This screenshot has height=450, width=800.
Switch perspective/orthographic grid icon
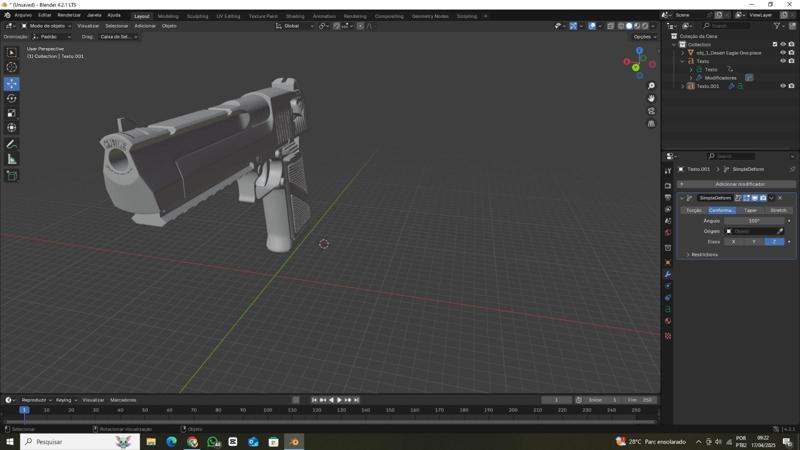point(651,123)
